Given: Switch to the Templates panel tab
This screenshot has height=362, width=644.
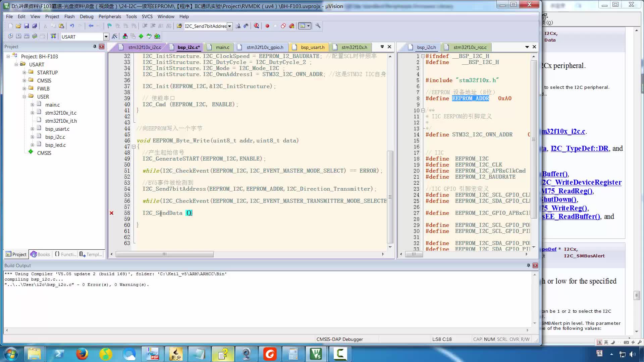Looking at the screenshot, I should pyautogui.click(x=91, y=254).
